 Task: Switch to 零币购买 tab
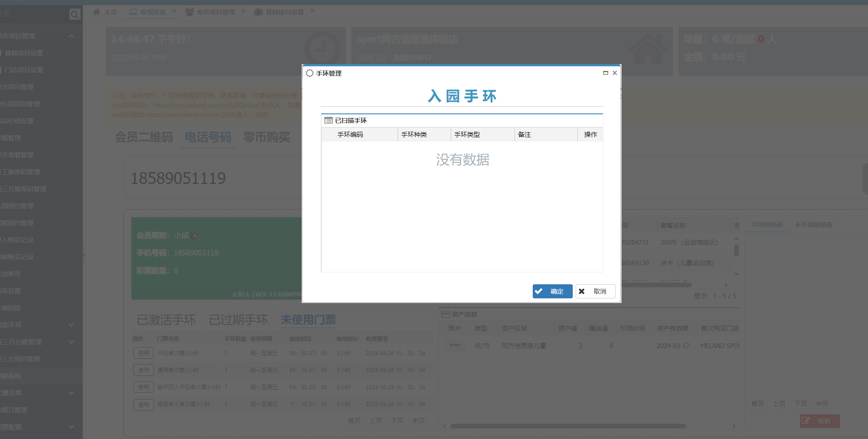tap(266, 137)
